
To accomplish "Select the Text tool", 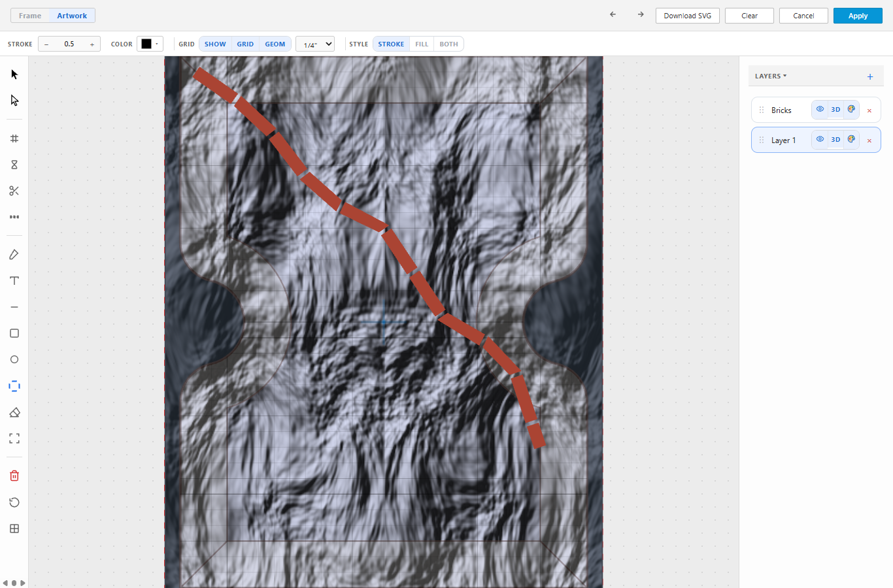I will (14, 281).
